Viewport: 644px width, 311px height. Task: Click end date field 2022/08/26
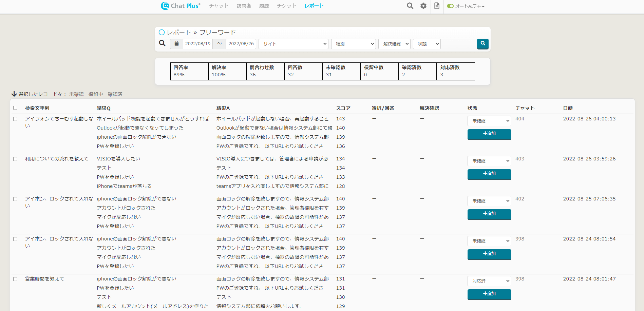pyautogui.click(x=241, y=44)
